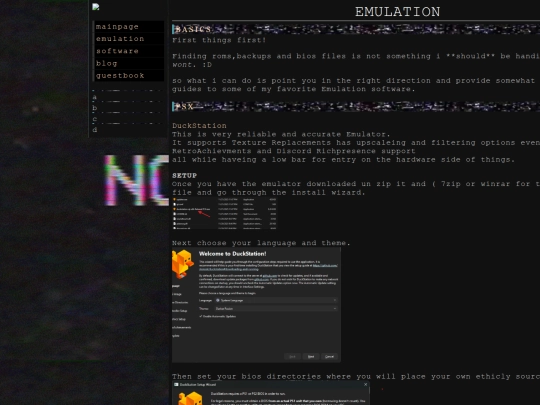Open the Welcome to DuckStation wizard screenshot
The height and width of the screenshot is (405, 540).
[x=256, y=305]
